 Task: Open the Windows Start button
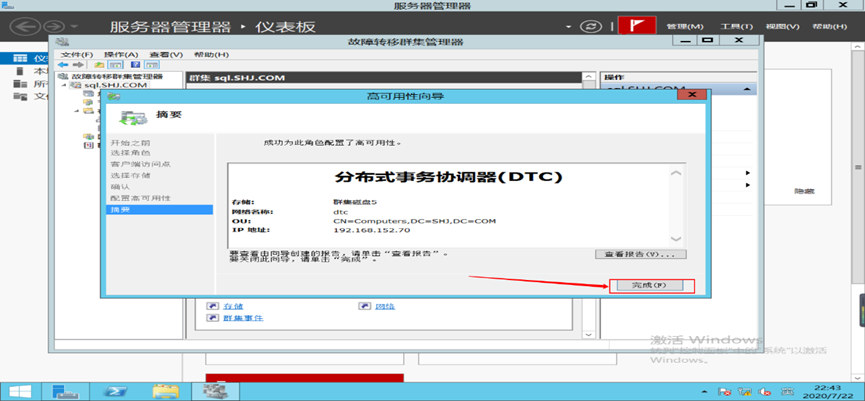tap(19, 391)
